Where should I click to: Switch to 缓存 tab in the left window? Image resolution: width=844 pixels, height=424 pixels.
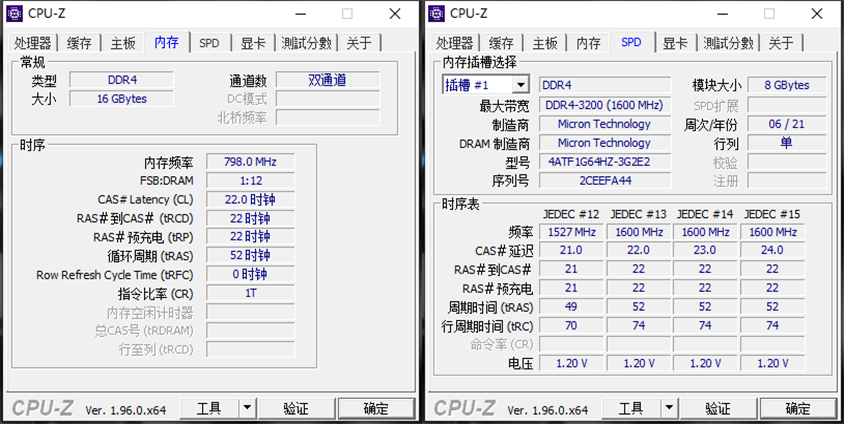[x=79, y=43]
